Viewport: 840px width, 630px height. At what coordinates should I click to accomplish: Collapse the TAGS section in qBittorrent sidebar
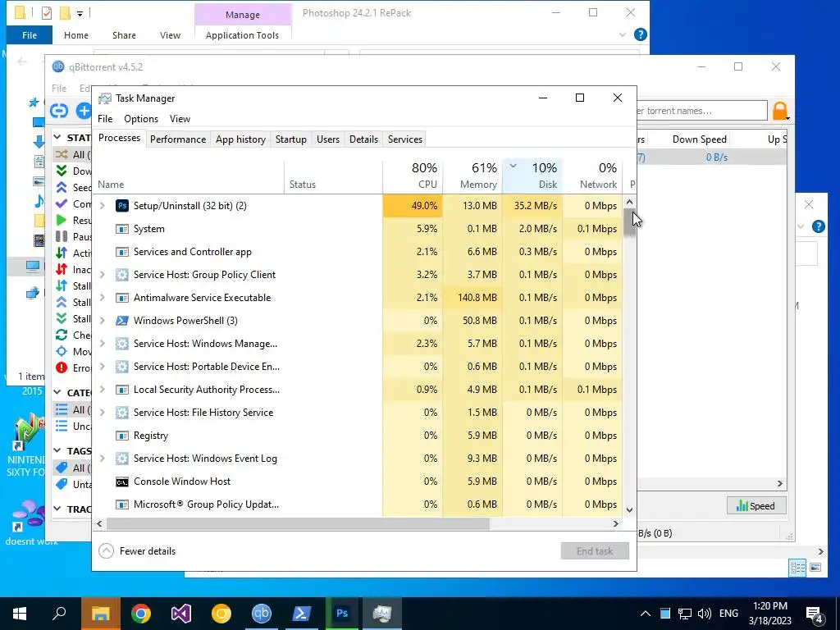57,450
